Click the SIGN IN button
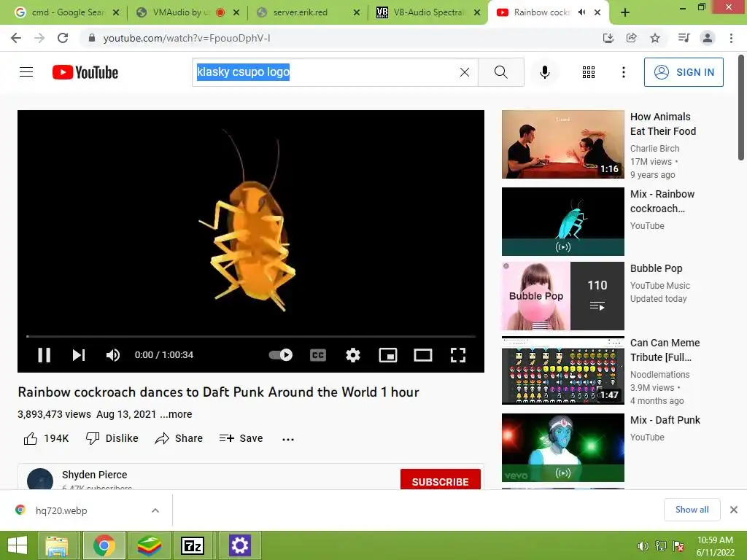The width and height of the screenshot is (747, 560). (684, 72)
